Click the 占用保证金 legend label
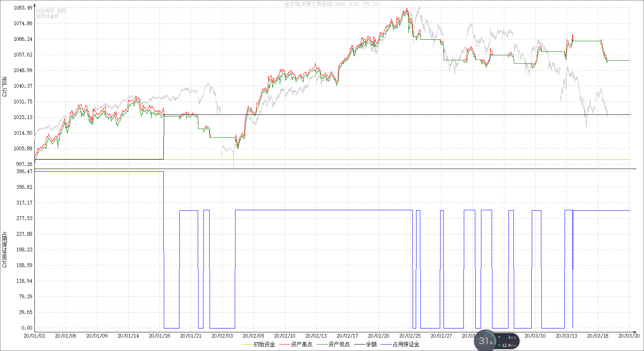This screenshot has height=351, width=644. click(x=406, y=344)
